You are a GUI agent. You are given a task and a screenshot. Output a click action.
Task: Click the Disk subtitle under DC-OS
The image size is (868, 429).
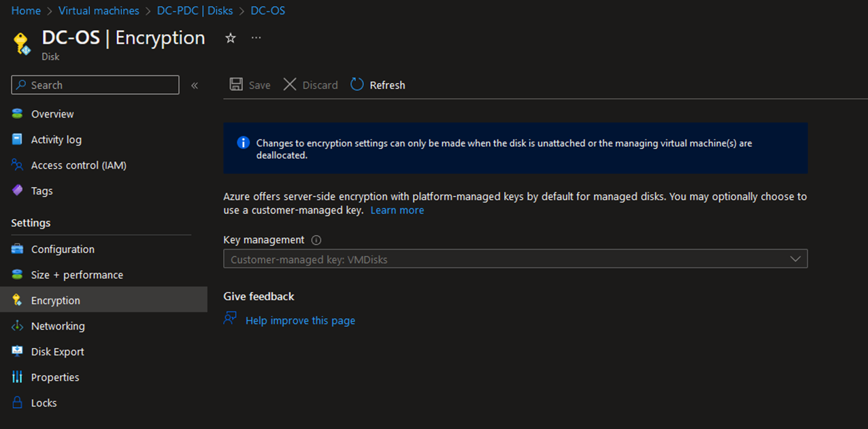point(50,56)
